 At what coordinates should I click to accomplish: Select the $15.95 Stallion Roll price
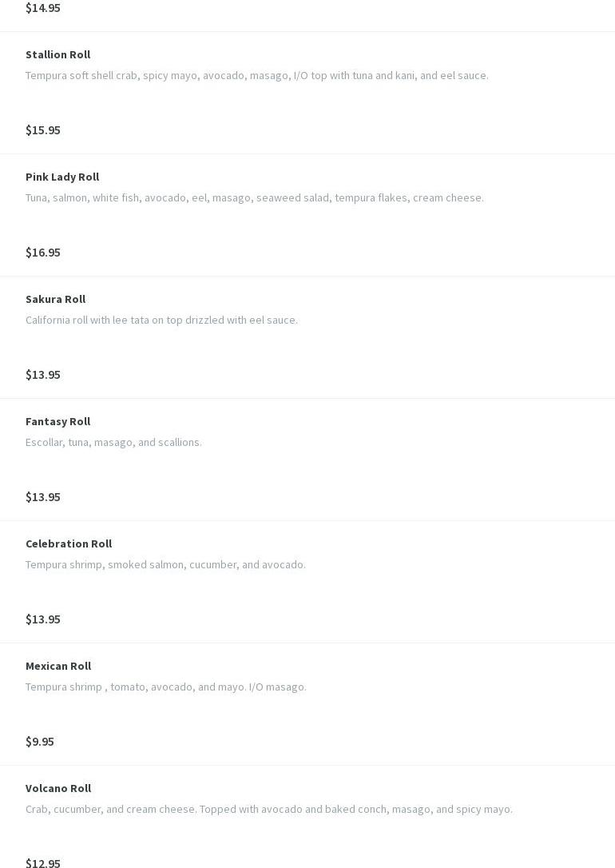[x=43, y=130]
